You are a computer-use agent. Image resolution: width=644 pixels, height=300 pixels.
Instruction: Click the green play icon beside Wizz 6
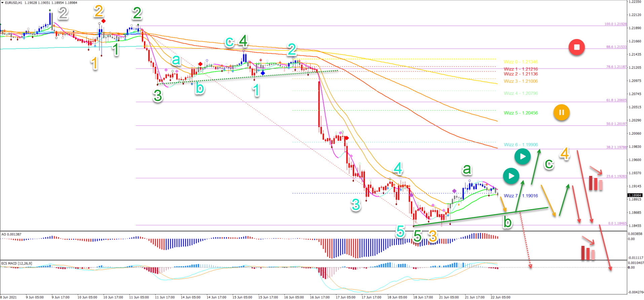click(523, 156)
